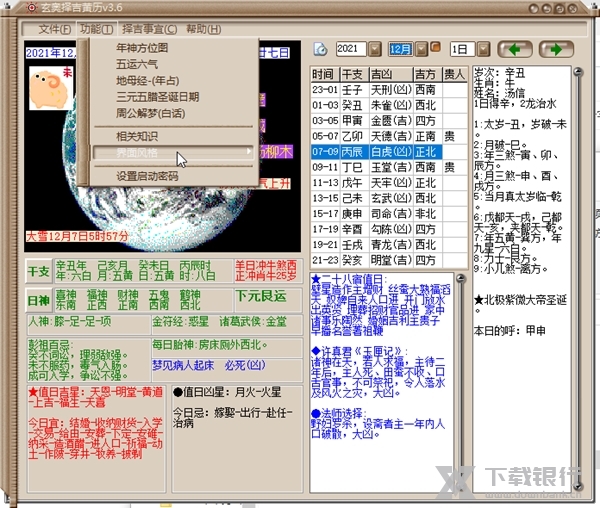This screenshot has height=508, width=600.
Task: Click the app logo icon in title bar
Action: (32, 7)
